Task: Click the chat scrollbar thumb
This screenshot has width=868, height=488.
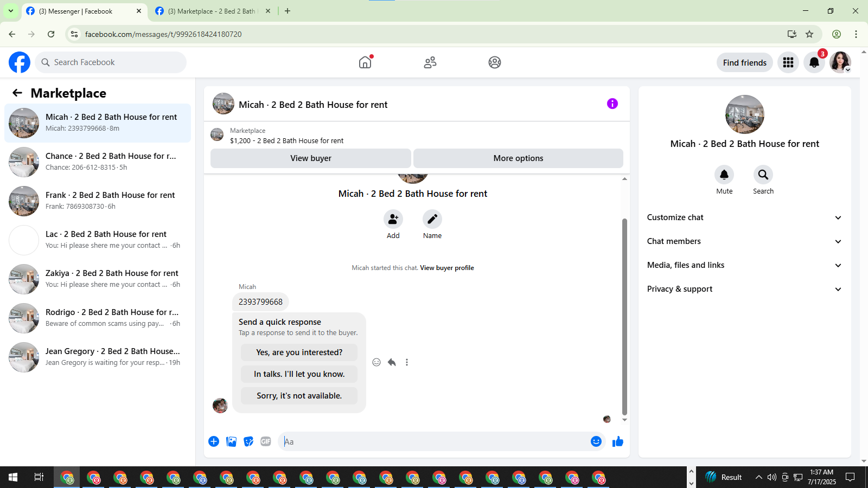Action: pyautogui.click(x=624, y=317)
